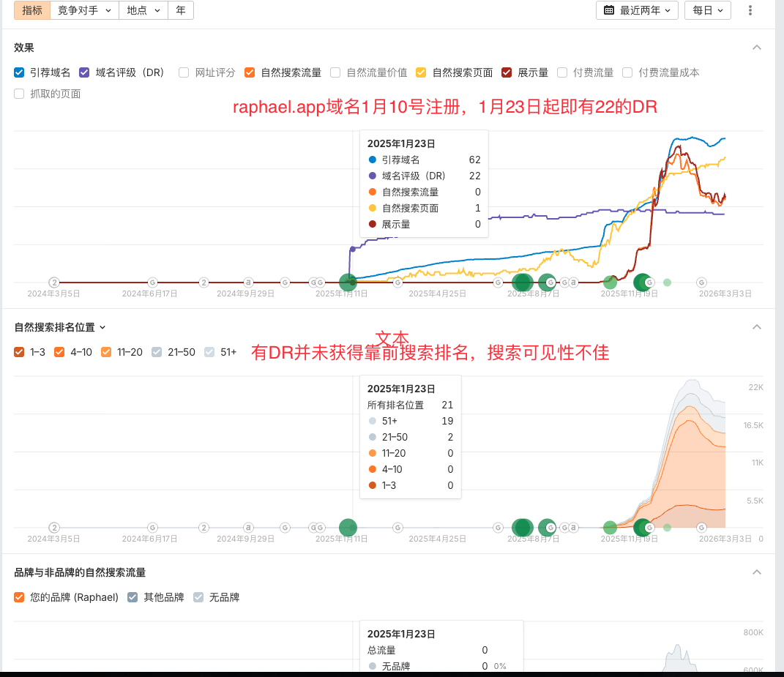
Task: Collapse the 自然搜索排名位置 section chevron
Action: click(x=757, y=327)
